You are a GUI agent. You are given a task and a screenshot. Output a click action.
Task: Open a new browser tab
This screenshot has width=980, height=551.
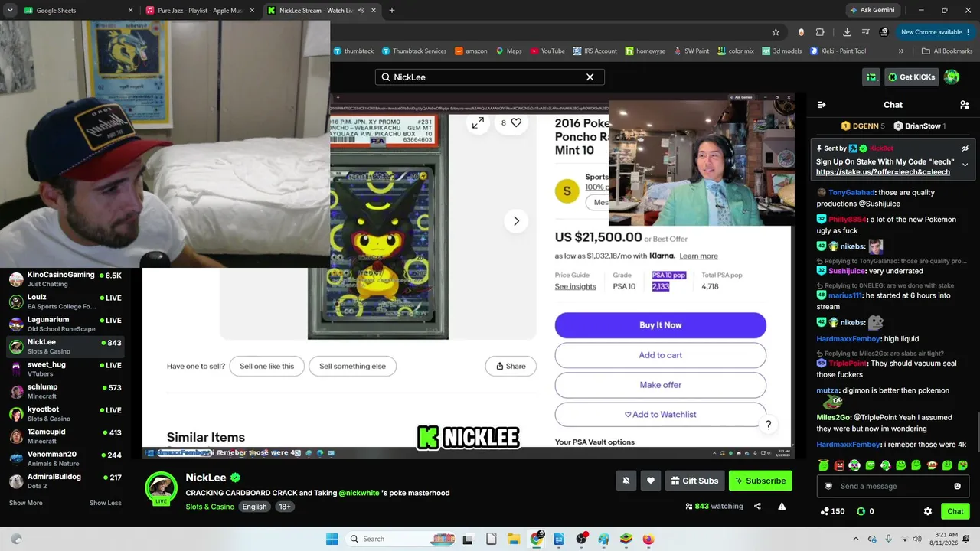point(392,11)
